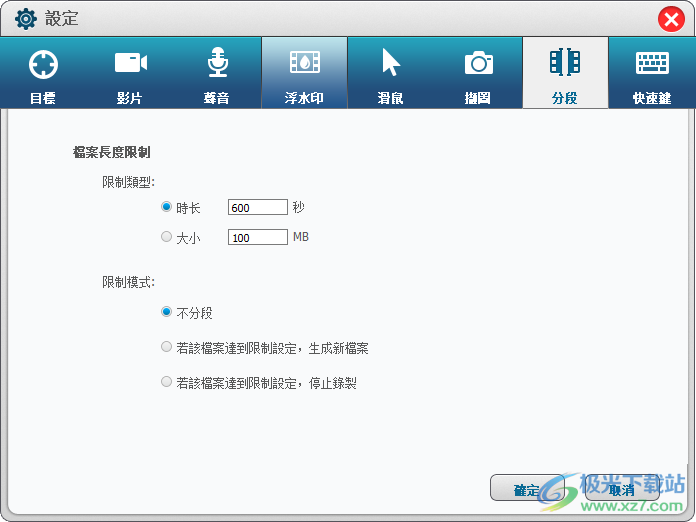Open the 影片 video camera icon
696x522 pixels.
(x=130, y=62)
